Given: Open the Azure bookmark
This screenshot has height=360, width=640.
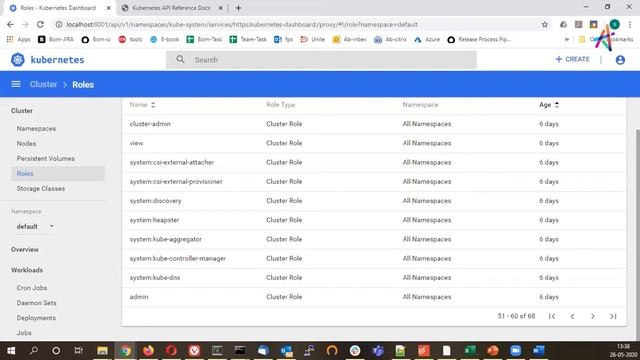Looking at the screenshot, I should click(x=427, y=39).
